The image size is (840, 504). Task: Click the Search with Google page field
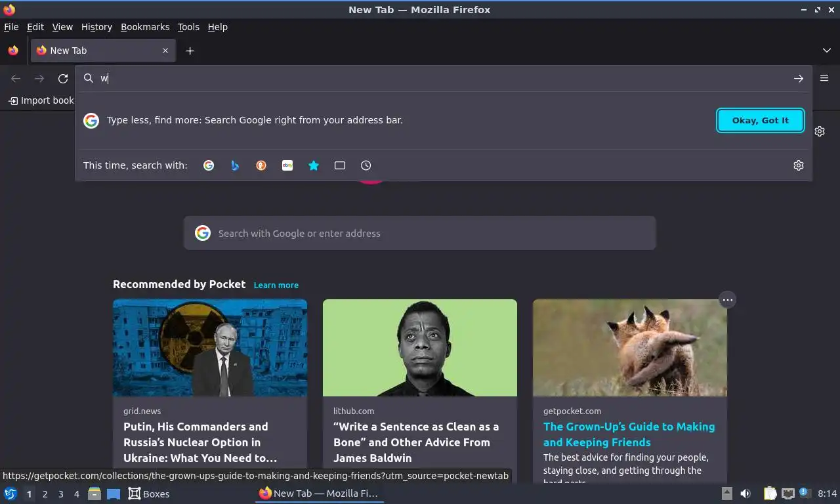tap(420, 233)
